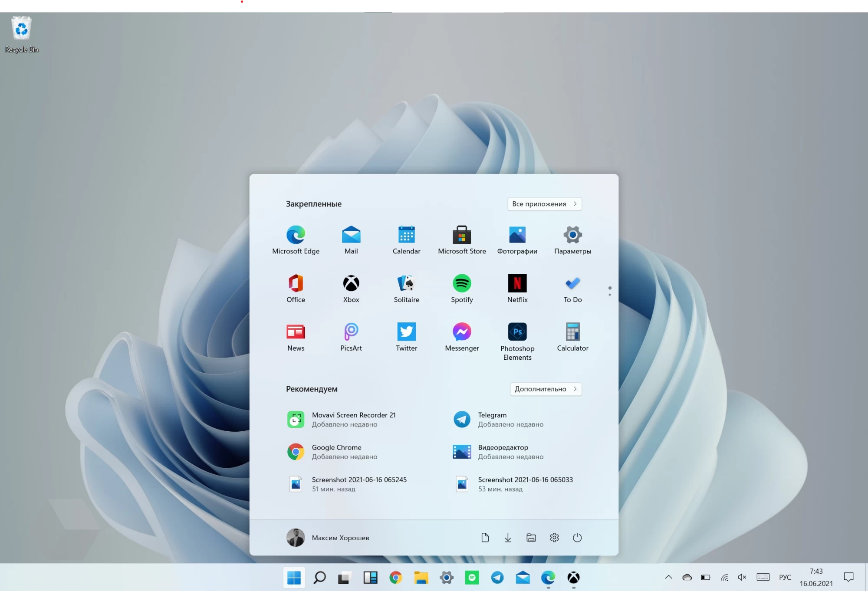This screenshot has height=591, width=868.
Task: Start Solitaire from pinned apps
Action: (406, 289)
